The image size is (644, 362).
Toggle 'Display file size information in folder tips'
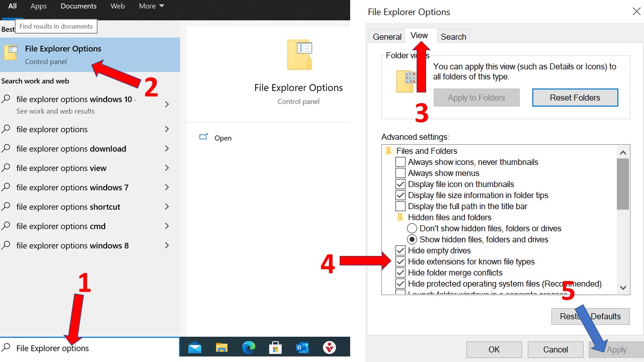tap(400, 195)
